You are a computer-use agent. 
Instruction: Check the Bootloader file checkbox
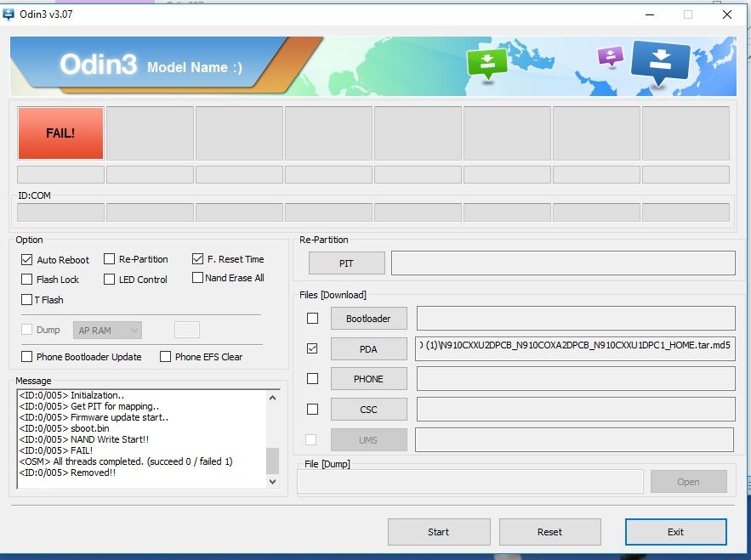(x=312, y=319)
